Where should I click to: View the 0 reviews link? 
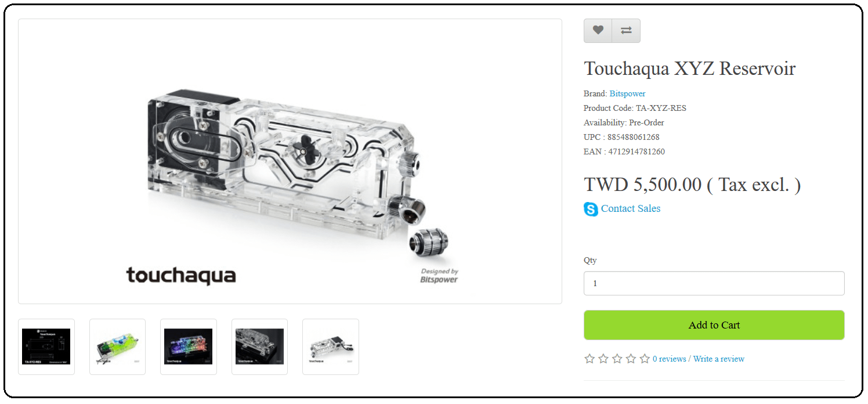tap(669, 359)
